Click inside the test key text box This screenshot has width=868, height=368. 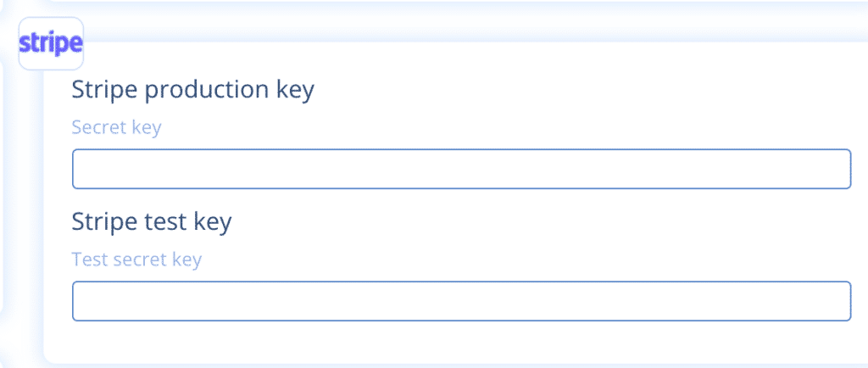pyautogui.click(x=461, y=301)
